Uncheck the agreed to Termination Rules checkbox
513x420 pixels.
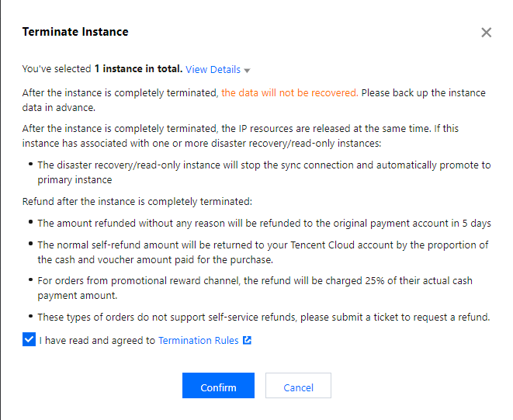[29, 339]
